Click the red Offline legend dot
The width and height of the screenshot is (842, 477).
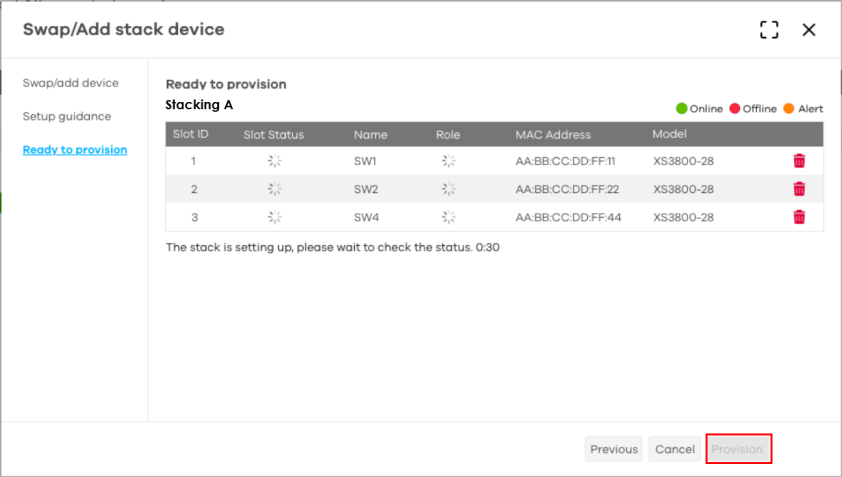point(734,108)
